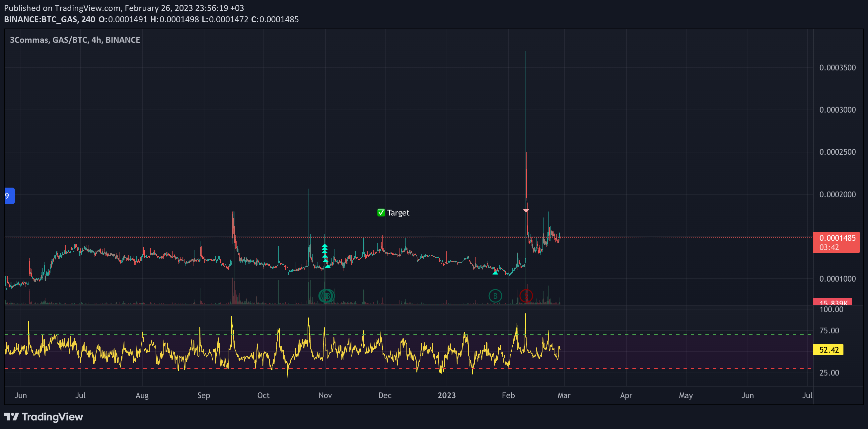Click the Mar label on time axis

(564, 395)
